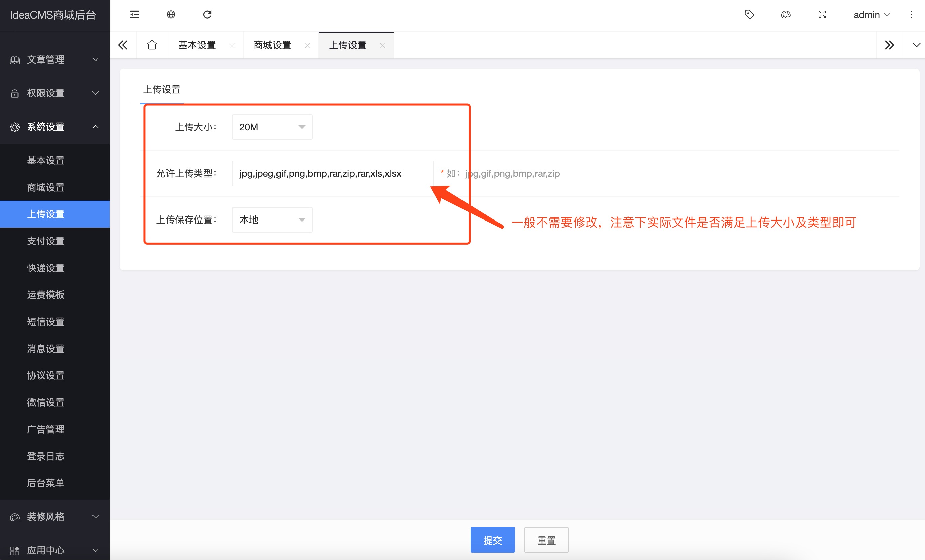Click the vertical three-dots more icon
This screenshot has height=560, width=925.
point(911,15)
